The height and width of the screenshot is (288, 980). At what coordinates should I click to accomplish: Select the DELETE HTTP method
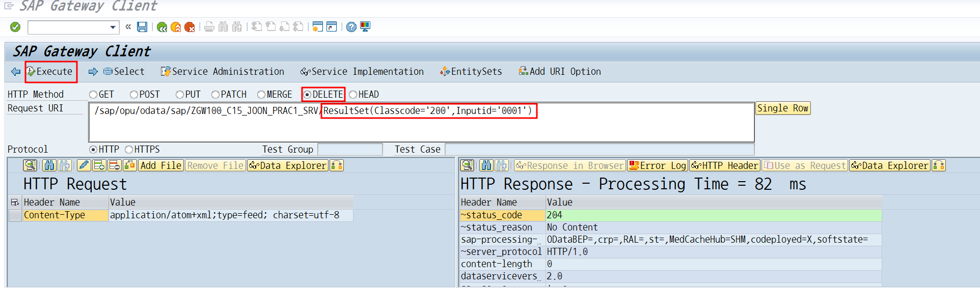[307, 95]
